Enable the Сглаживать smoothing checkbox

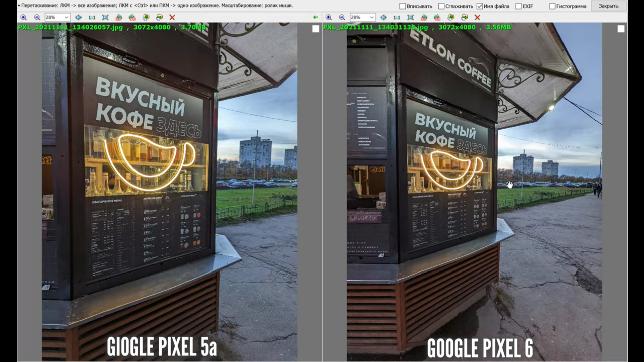click(441, 6)
